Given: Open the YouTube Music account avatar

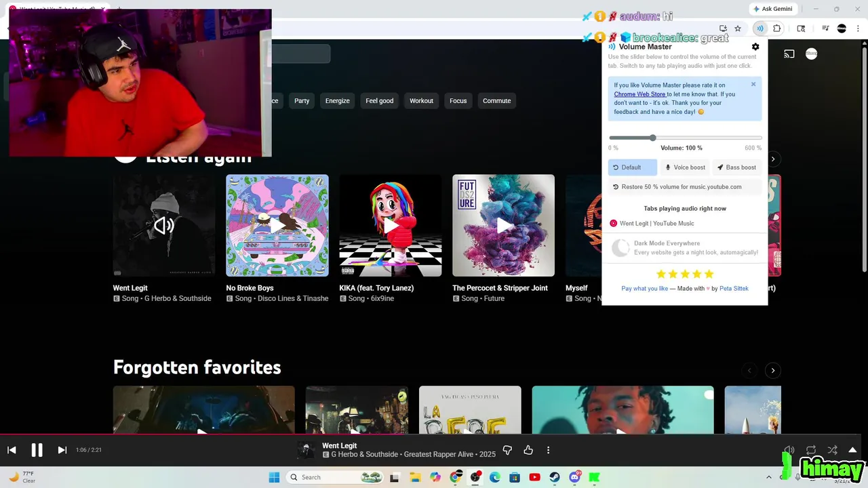Looking at the screenshot, I should [x=811, y=54].
